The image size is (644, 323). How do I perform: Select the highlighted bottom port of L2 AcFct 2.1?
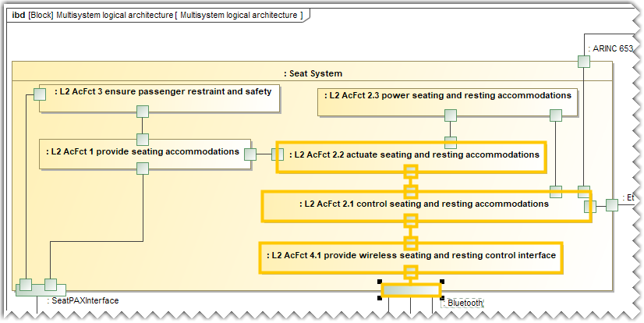[x=411, y=221]
